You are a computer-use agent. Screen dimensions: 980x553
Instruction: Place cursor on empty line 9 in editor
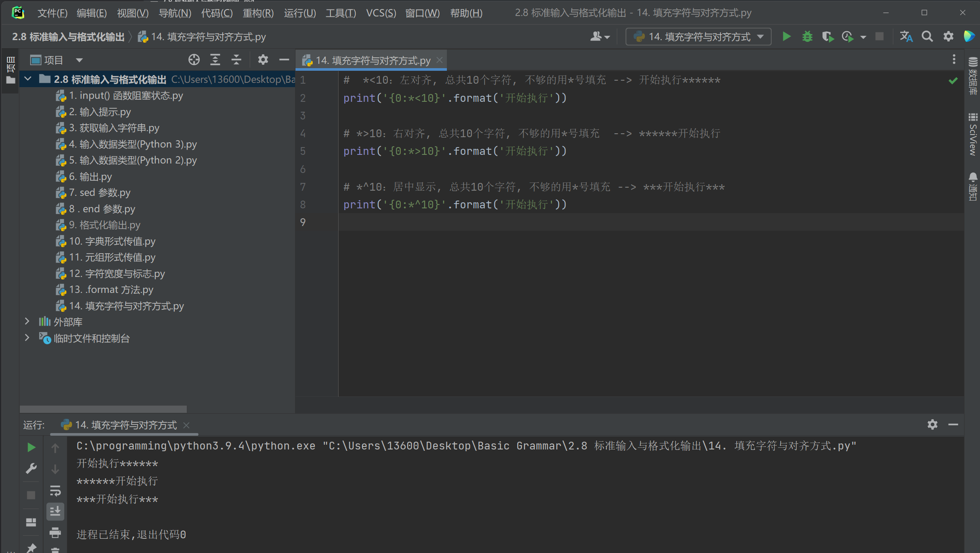pos(651,222)
